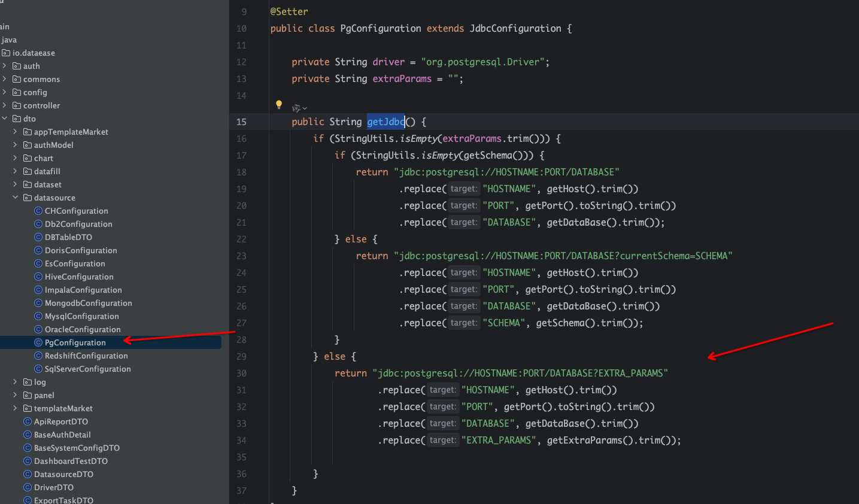Click the MysqlConfiguration class icon

[x=38, y=317]
